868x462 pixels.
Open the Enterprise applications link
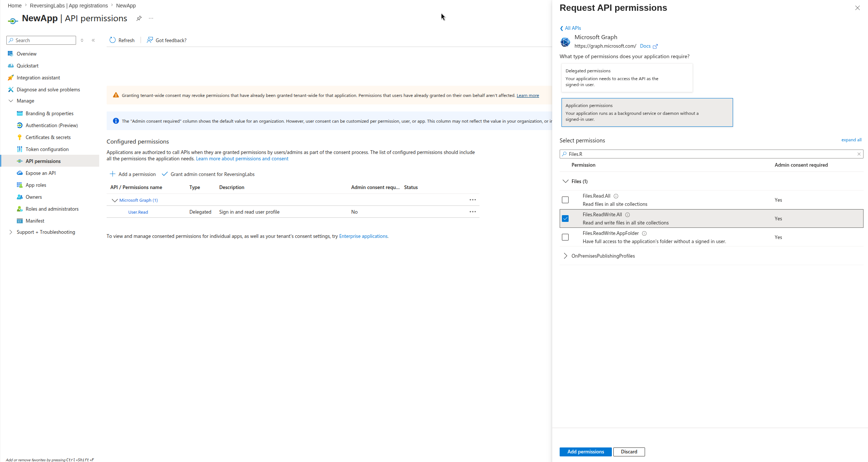[363, 236]
